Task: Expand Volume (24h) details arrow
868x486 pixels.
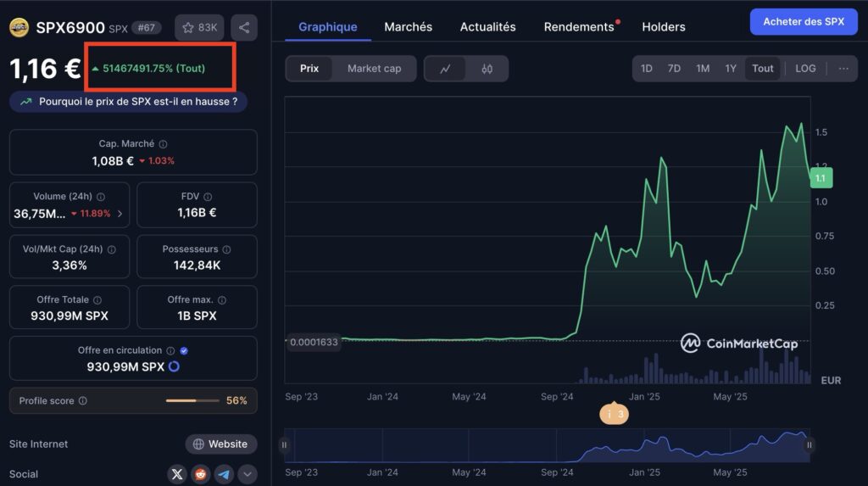Action: pos(120,214)
